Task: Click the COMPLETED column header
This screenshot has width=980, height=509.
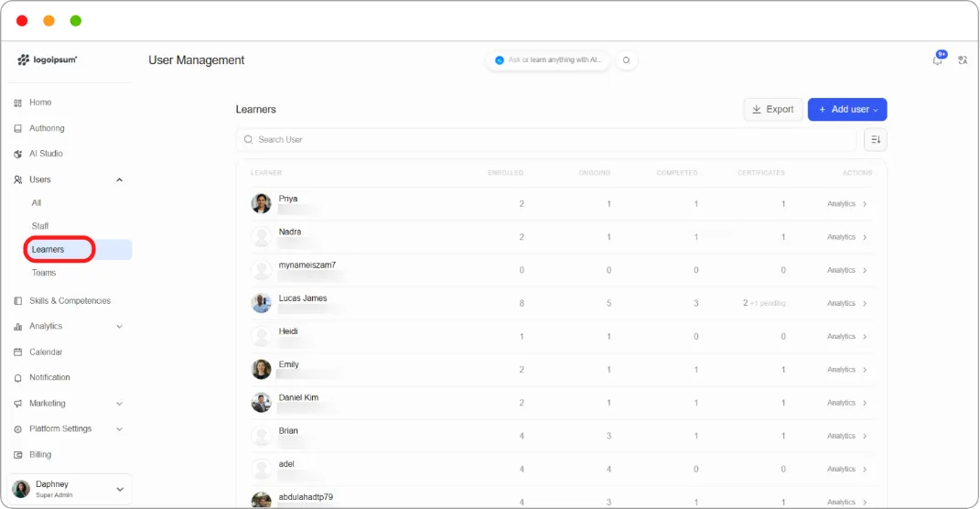Action: click(677, 173)
